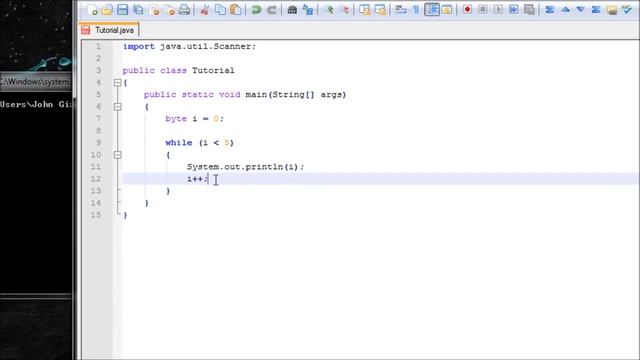Image resolution: width=640 pixels, height=360 pixels.
Task: Click the Paste clipboard icon
Action: [x=236, y=10]
